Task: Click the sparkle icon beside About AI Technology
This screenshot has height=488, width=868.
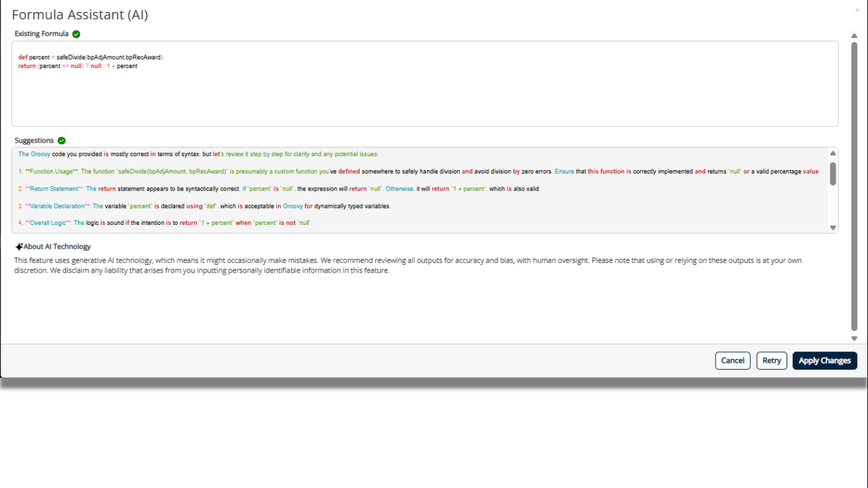Action: click(x=19, y=247)
